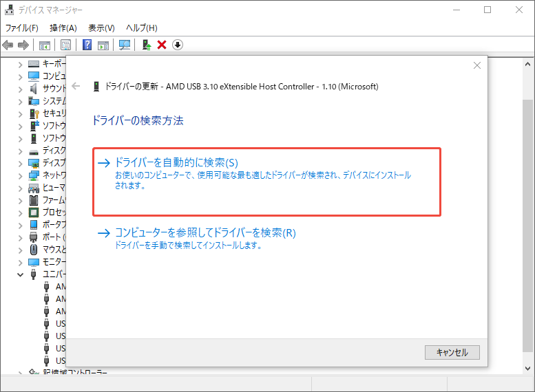This screenshot has width=535, height=392.
Task: Select the system devices category icon
Action: tap(34, 101)
